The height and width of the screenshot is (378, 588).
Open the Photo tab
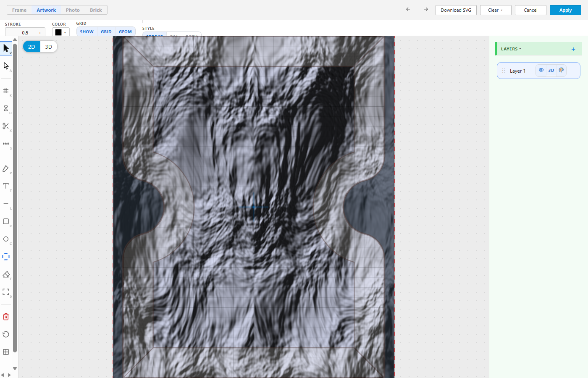point(73,10)
